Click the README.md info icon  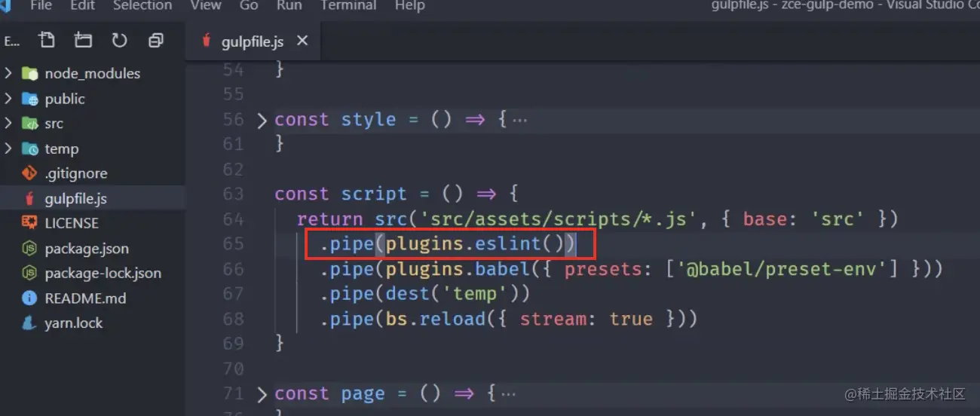click(x=30, y=298)
